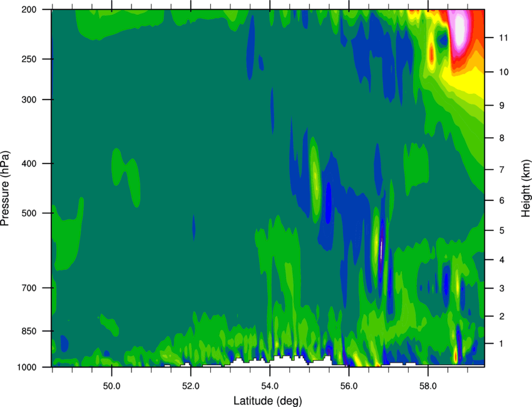Screen dimensions: 532x407
Task: Click the 400 pressure tick label
Action: (29, 163)
